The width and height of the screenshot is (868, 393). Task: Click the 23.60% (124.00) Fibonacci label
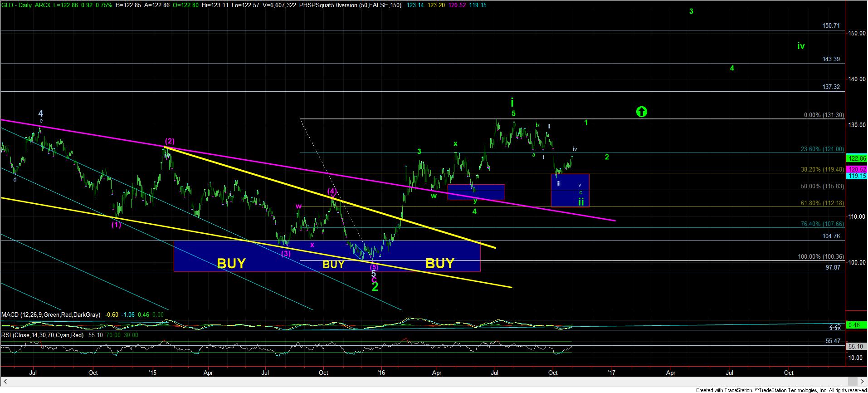[x=822, y=149]
